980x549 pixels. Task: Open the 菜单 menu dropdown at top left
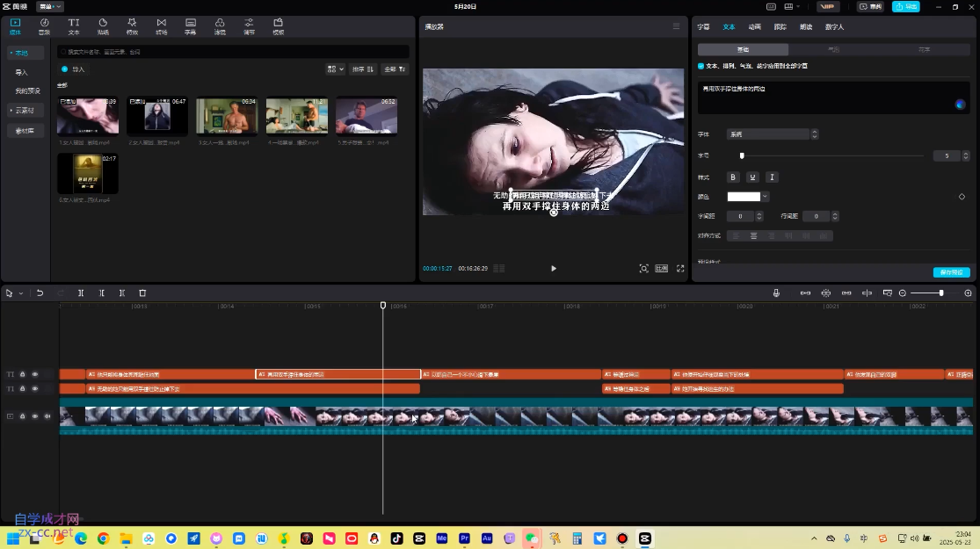(50, 6)
